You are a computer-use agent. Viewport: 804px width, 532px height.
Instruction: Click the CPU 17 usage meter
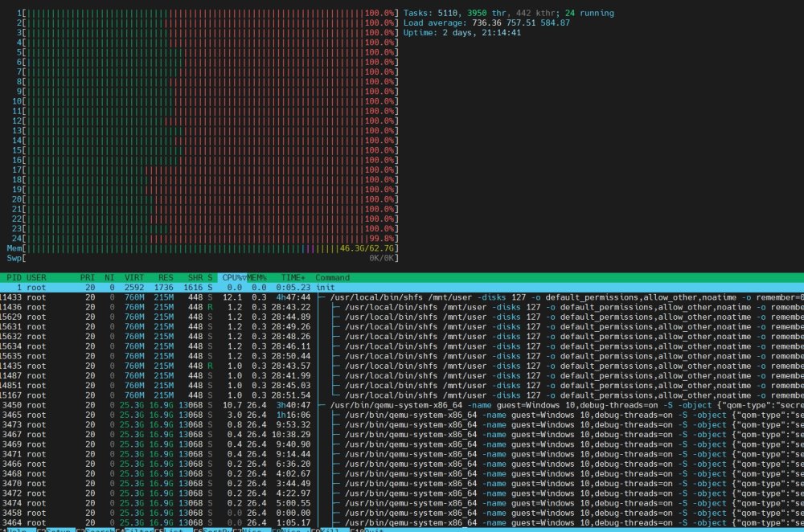[205, 170]
